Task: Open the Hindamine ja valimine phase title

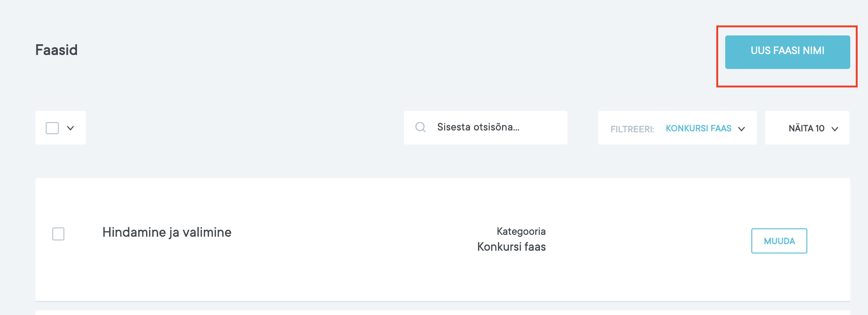Action: 167,232
